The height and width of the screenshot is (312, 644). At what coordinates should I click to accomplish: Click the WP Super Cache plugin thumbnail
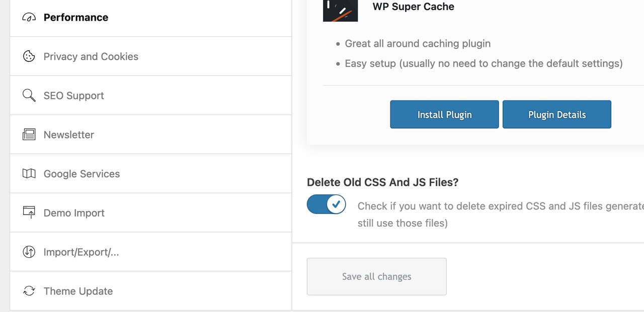(x=341, y=11)
